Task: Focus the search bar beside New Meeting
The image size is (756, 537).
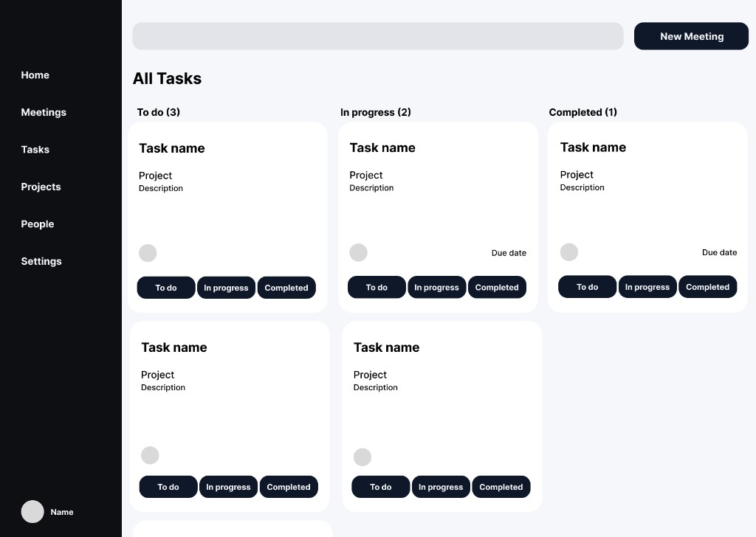Action: [377, 36]
